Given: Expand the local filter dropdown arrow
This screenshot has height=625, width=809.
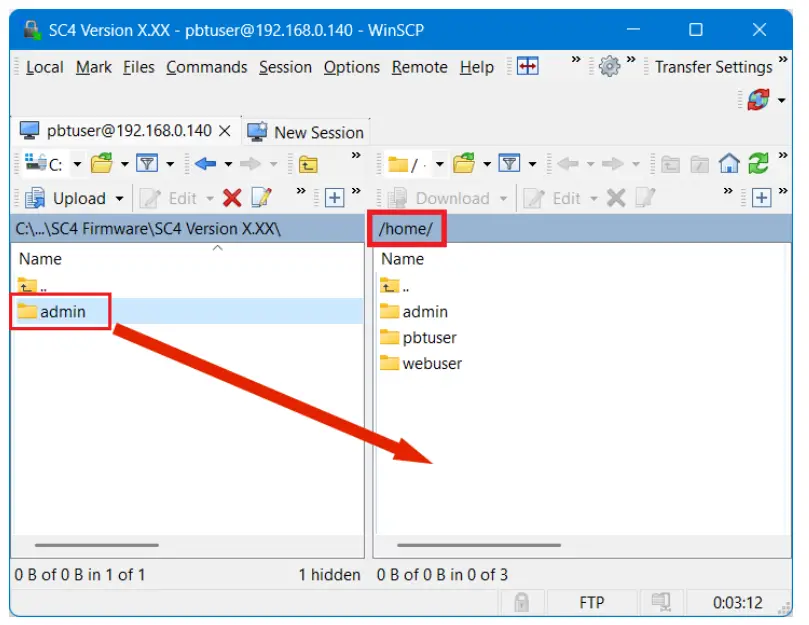Looking at the screenshot, I should pyautogui.click(x=170, y=164).
